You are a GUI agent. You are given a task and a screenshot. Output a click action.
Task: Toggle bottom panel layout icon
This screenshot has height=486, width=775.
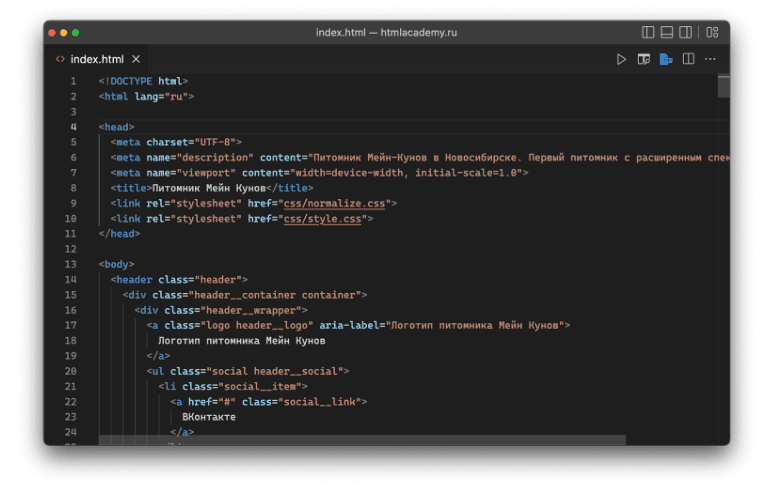click(x=667, y=32)
